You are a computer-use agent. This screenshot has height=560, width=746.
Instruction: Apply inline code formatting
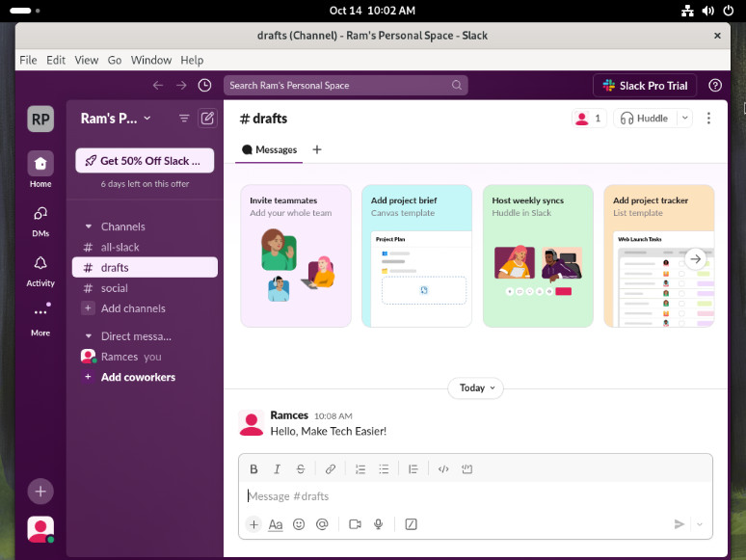coord(443,469)
